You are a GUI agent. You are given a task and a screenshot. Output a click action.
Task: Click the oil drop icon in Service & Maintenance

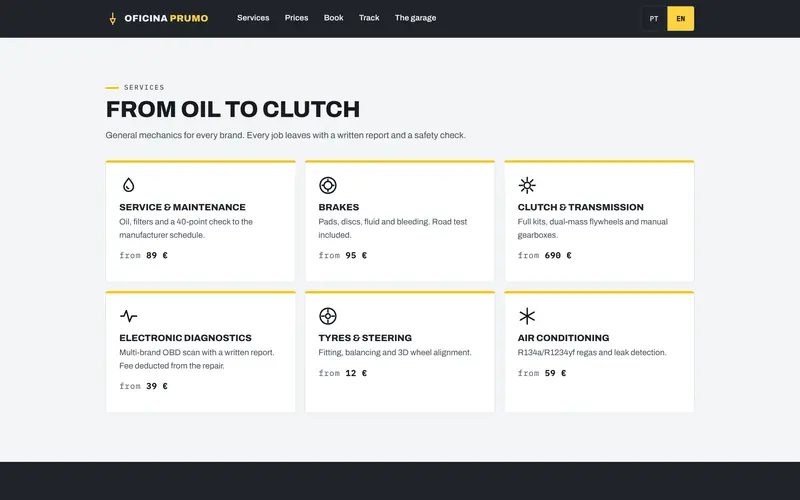[x=129, y=185]
